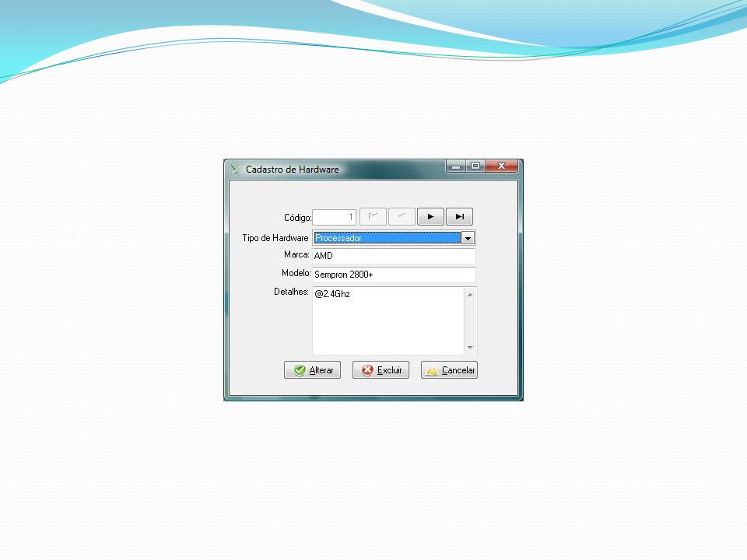The height and width of the screenshot is (560, 747).
Task: Close the Cadastro de Hardware window
Action: coord(501,166)
